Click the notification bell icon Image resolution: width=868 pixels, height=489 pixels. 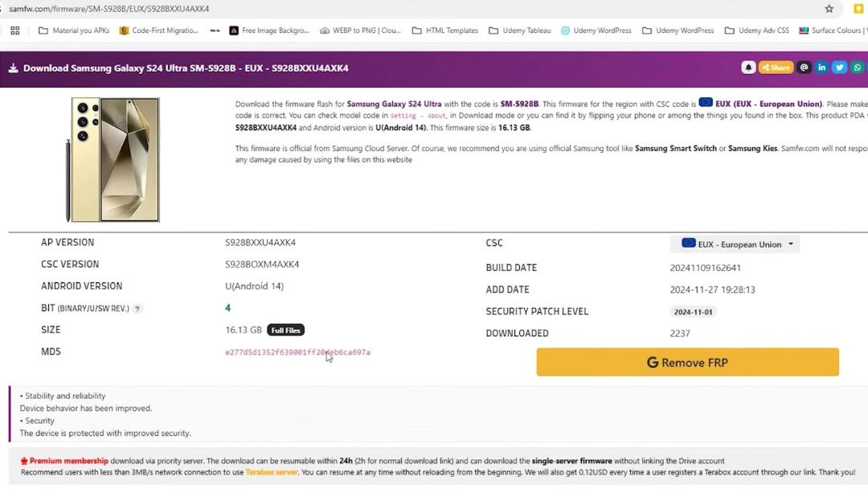click(x=748, y=68)
